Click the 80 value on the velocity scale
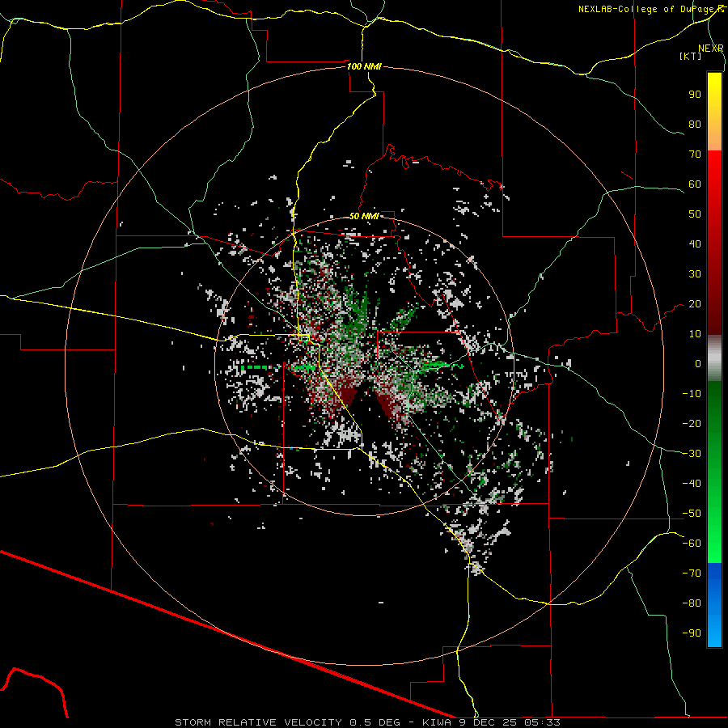This screenshot has height=728, width=728. 695,124
